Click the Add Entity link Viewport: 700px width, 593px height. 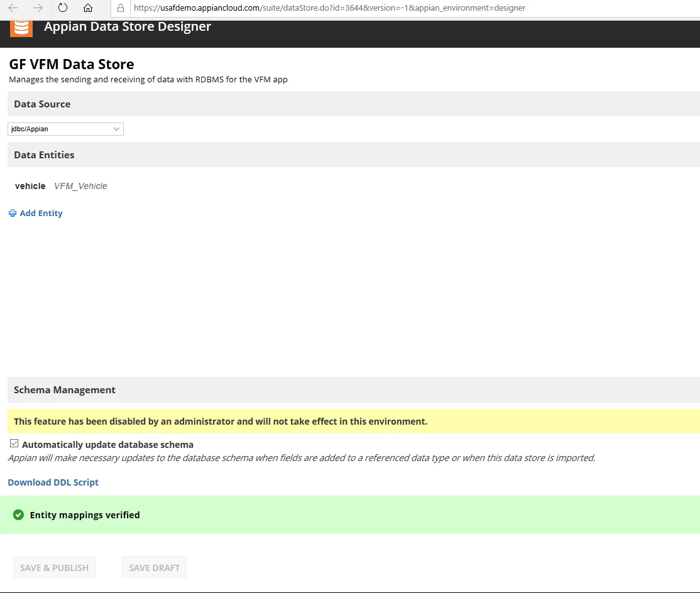tap(41, 214)
